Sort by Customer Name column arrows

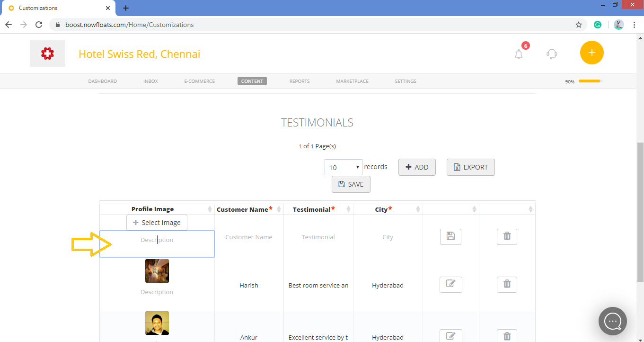(279, 209)
